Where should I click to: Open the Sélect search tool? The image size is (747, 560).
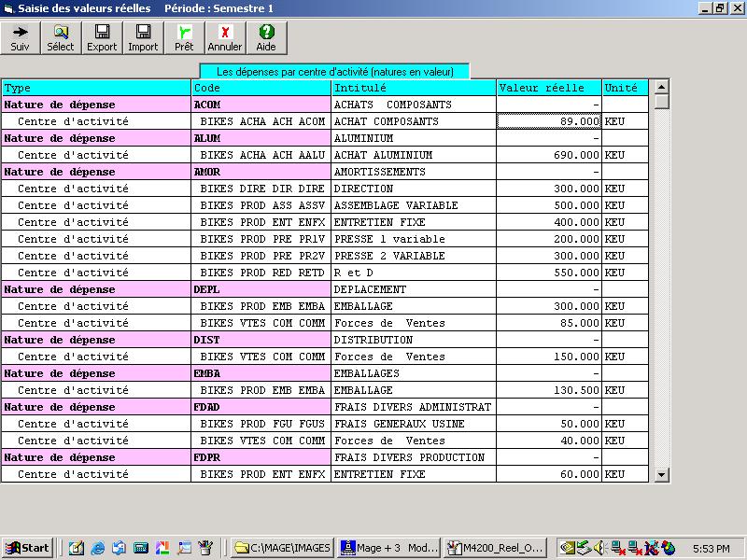pyautogui.click(x=61, y=38)
